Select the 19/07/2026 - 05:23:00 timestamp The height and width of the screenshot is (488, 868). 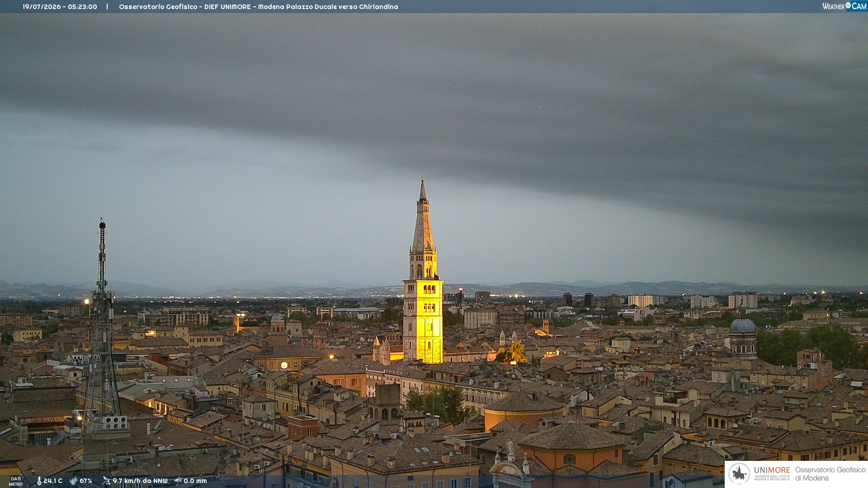60,7
